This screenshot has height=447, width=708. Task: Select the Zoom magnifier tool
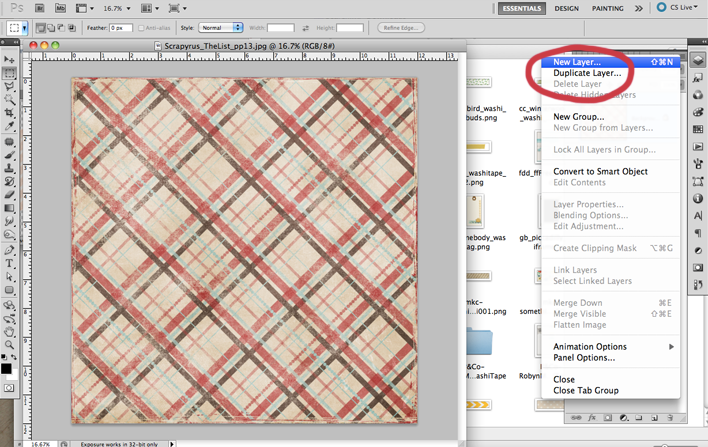[9, 345]
